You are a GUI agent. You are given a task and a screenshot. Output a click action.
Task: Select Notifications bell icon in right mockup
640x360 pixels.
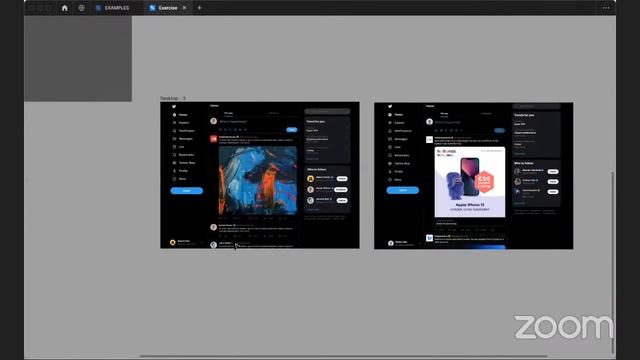tap(390, 131)
